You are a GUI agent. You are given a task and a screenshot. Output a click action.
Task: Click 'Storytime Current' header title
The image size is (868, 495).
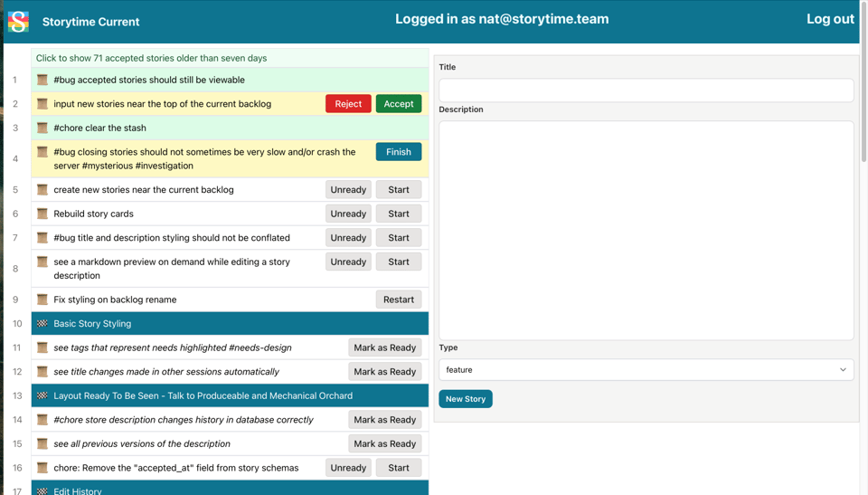point(90,22)
